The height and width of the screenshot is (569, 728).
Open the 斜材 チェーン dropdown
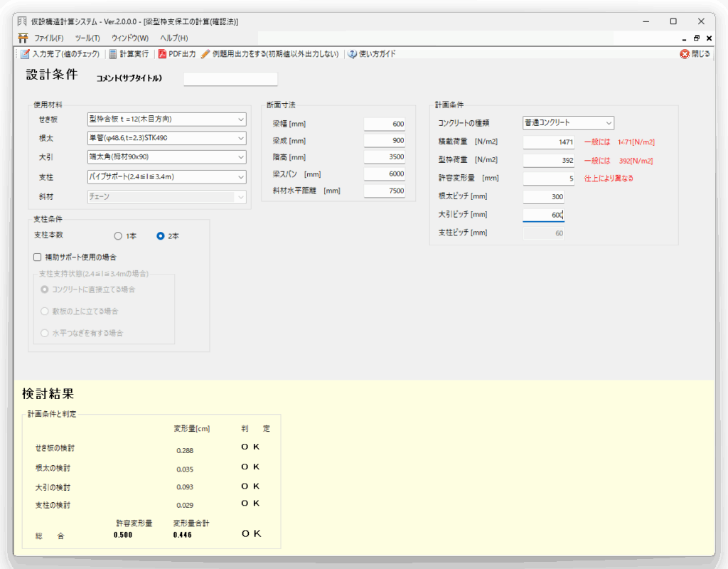tap(166, 197)
